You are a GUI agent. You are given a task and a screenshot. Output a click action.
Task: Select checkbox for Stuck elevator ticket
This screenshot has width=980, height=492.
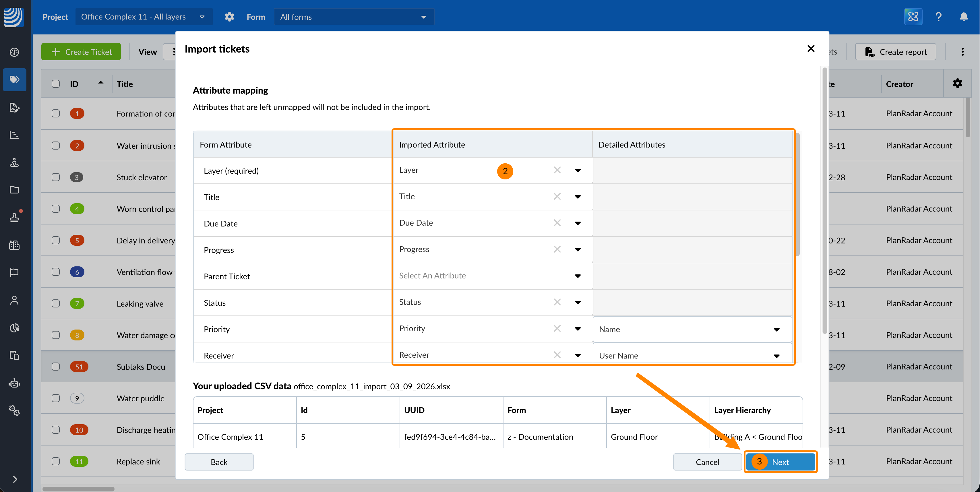pos(55,177)
